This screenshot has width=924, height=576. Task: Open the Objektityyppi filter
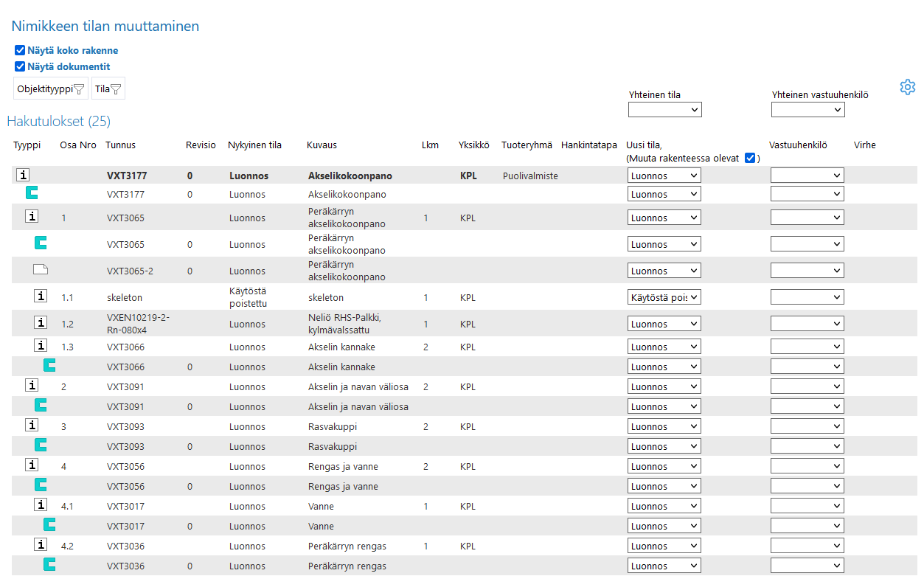[51, 89]
